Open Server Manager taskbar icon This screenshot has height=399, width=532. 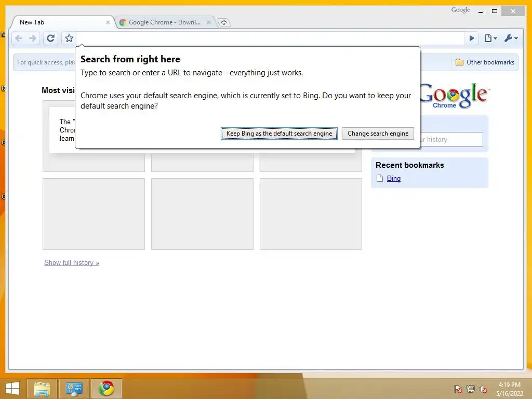coord(74,389)
